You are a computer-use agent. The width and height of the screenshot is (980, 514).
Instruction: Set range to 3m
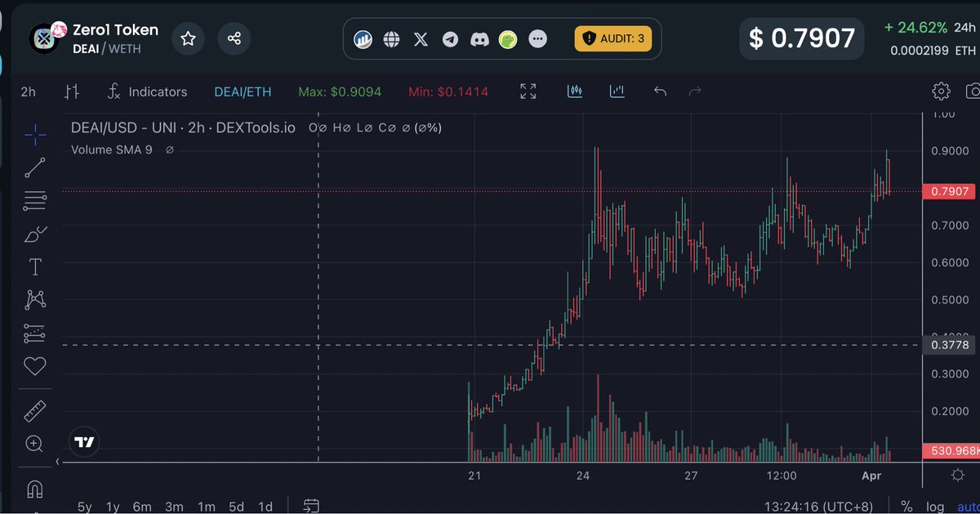(x=174, y=506)
